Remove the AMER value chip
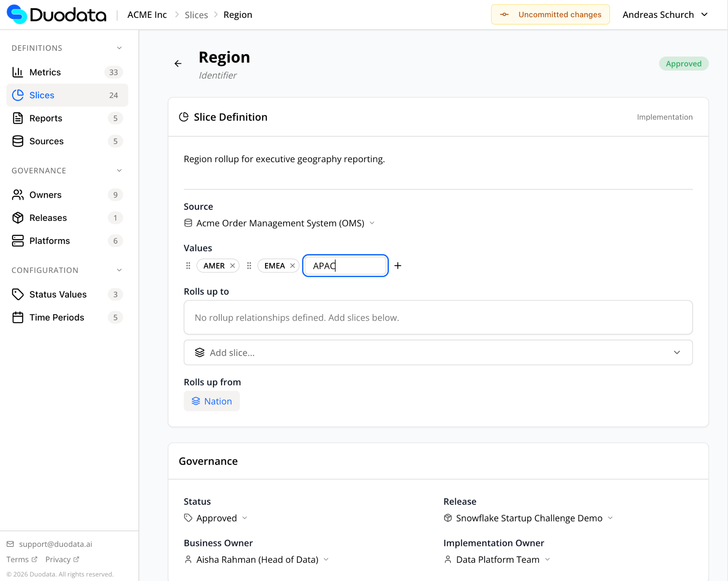Viewport: 728px width, 581px height. [232, 266]
